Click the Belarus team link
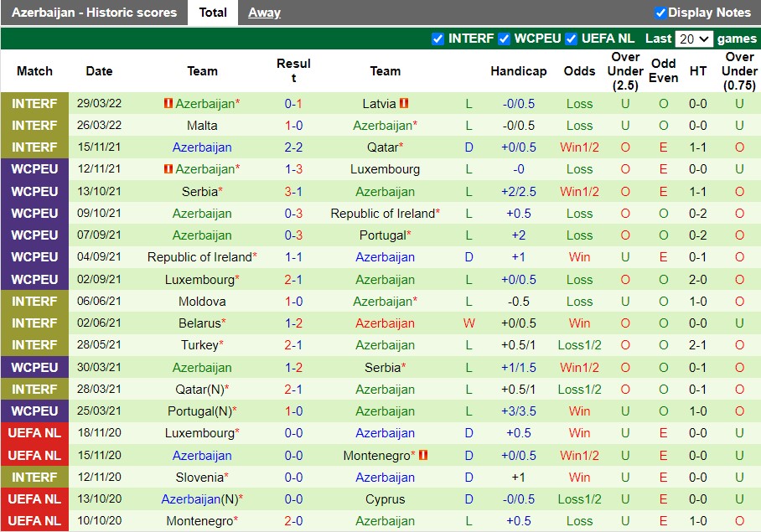Image resolution: width=761 pixels, height=532 pixels. (x=199, y=323)
